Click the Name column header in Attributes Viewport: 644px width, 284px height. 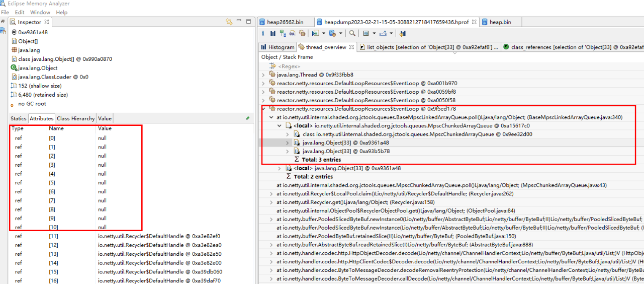[x=56, y=128]
